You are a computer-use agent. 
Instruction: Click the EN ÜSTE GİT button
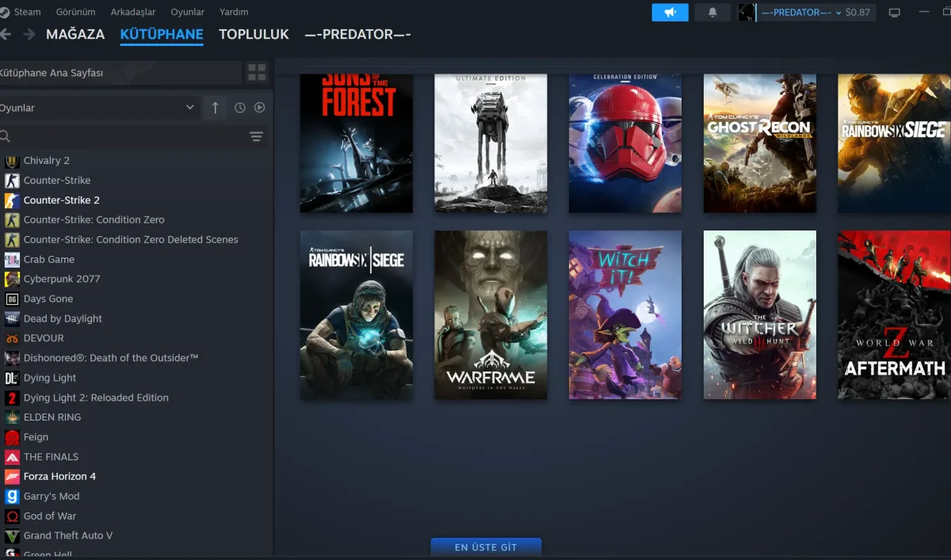coord(486,547)
